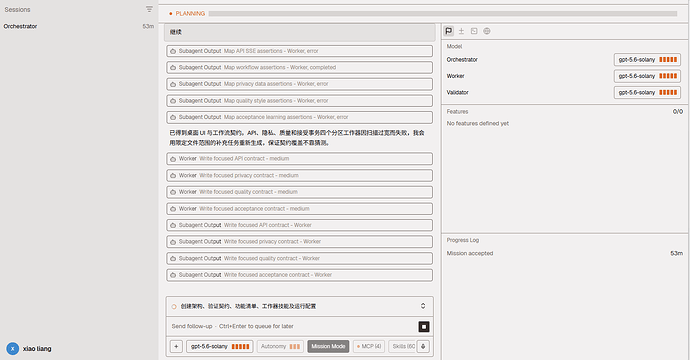Image resolution: width=690 pixels, height=360 pixels.
Task: Open Worker Write focused API contract entry
Action: tap(299, 158)
